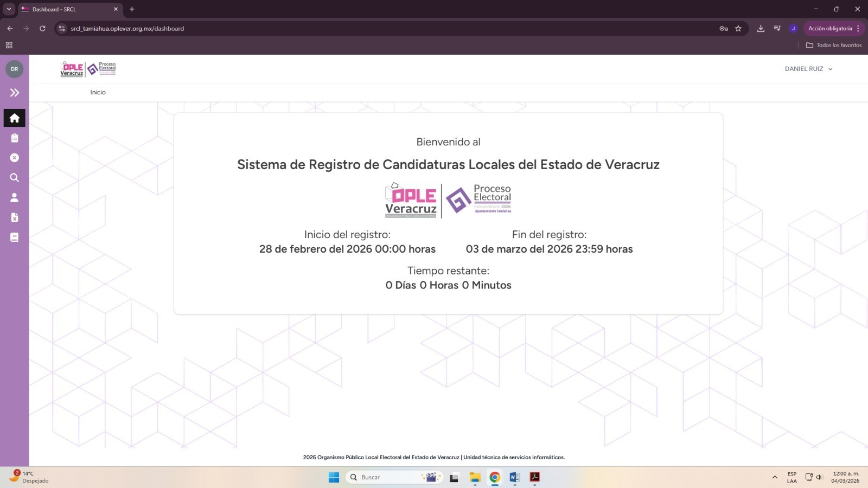Click the circled X icon in sidebar

15,158
